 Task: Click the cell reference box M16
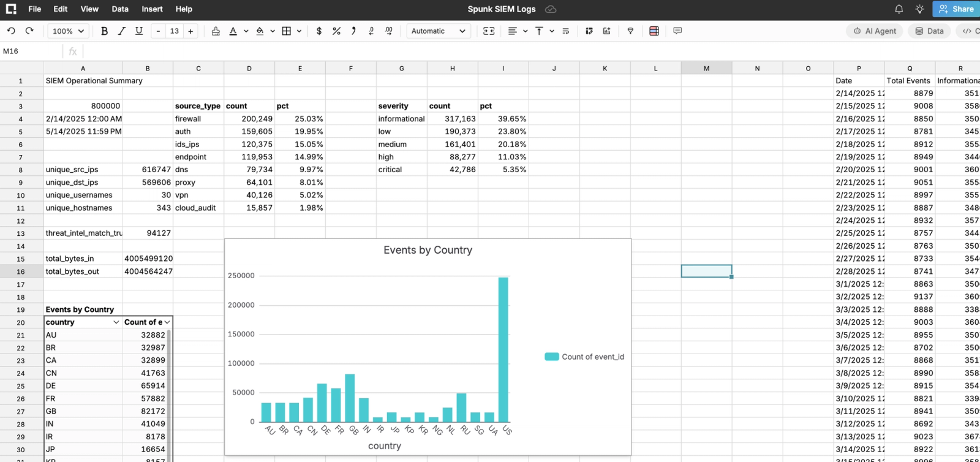tap(31, 51)
